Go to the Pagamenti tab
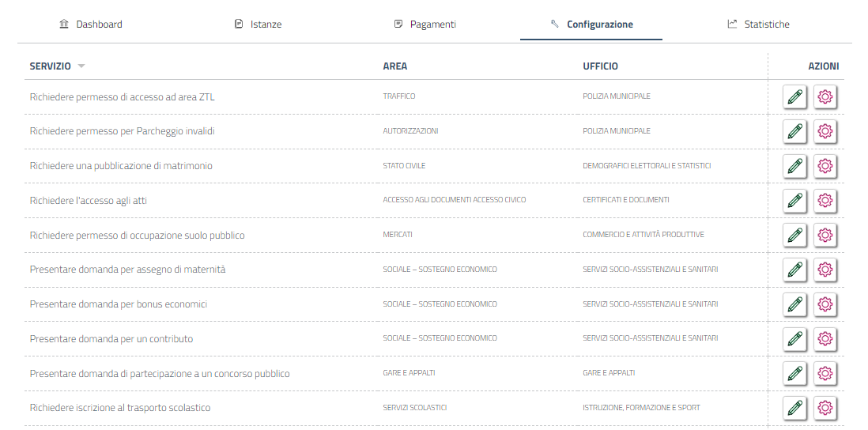868x430 pixels. click(x=425, y=25)
